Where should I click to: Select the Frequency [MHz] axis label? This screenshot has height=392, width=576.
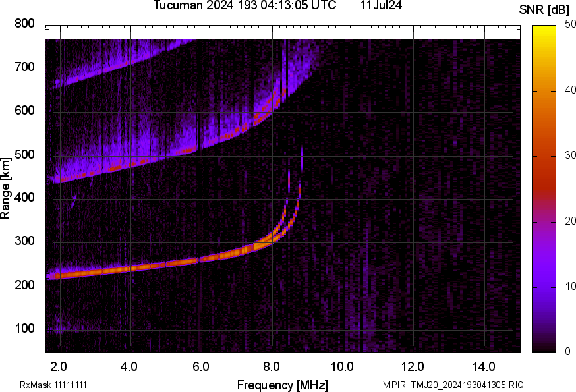tap(282, 385)
